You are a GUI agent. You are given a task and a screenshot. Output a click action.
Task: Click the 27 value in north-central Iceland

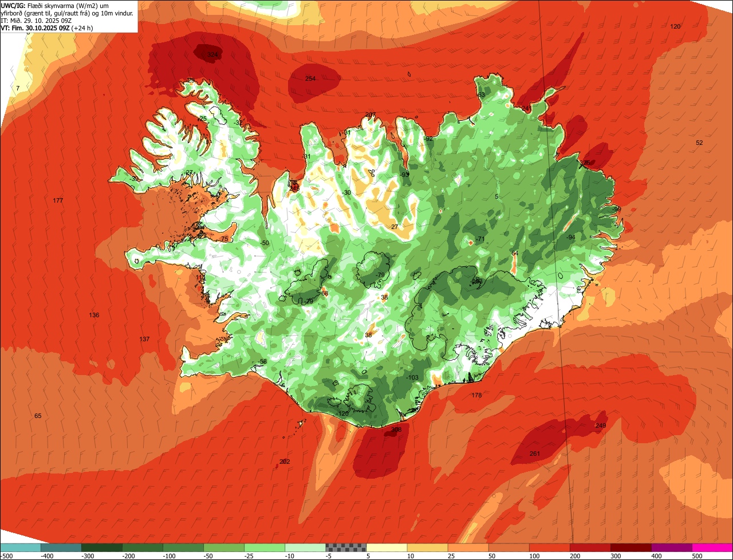point(394,227)
